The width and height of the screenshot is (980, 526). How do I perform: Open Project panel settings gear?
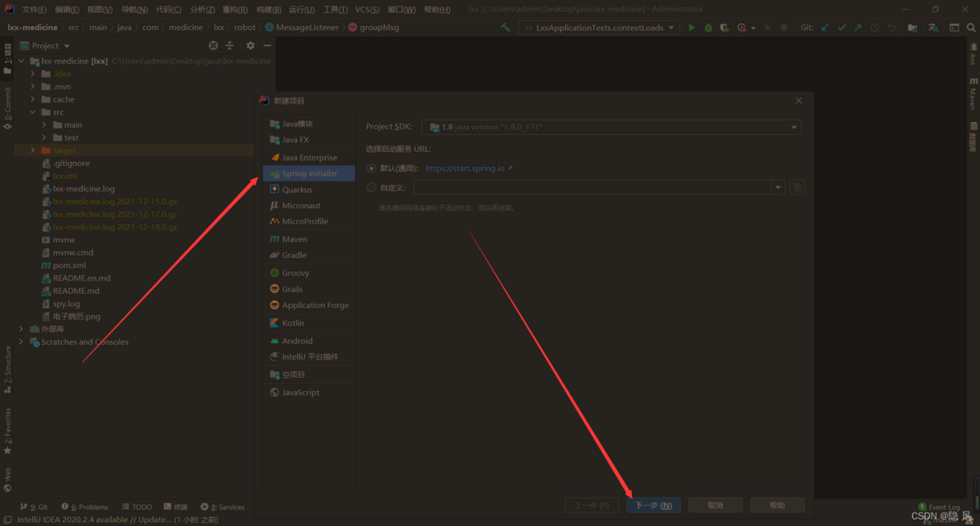250,46
